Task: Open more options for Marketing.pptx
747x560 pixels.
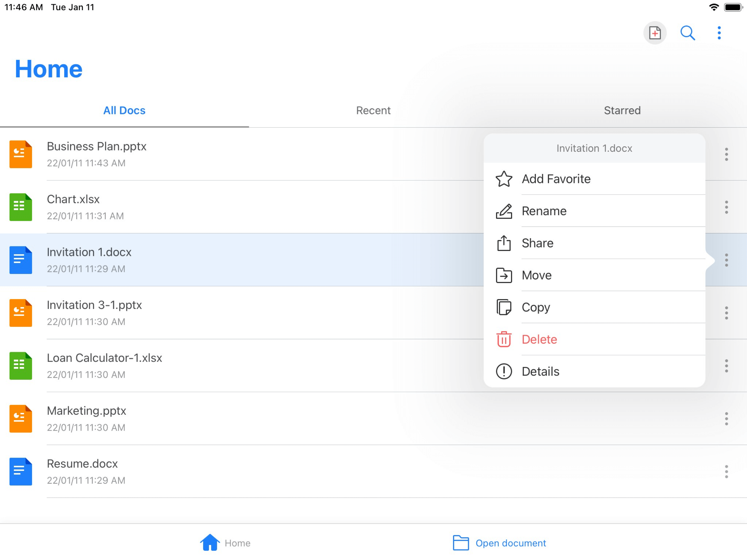Action: pyautogui.click(x=726, y=419)
